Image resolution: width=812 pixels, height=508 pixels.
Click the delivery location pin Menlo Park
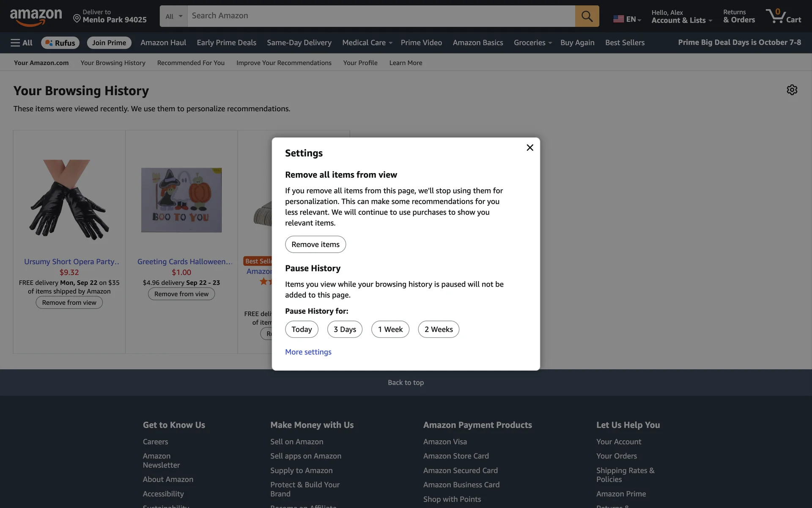110,16
